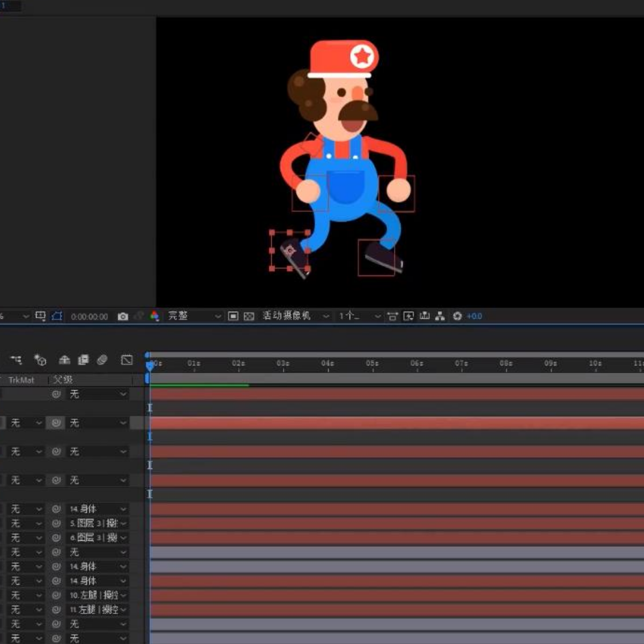644x644 pixels.
Task: Click the star badge on the hat
Action: point(363,56)
